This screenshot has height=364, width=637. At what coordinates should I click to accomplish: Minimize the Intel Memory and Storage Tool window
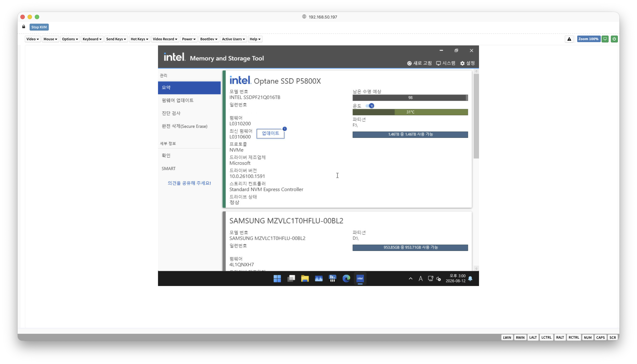click(441, 50)
